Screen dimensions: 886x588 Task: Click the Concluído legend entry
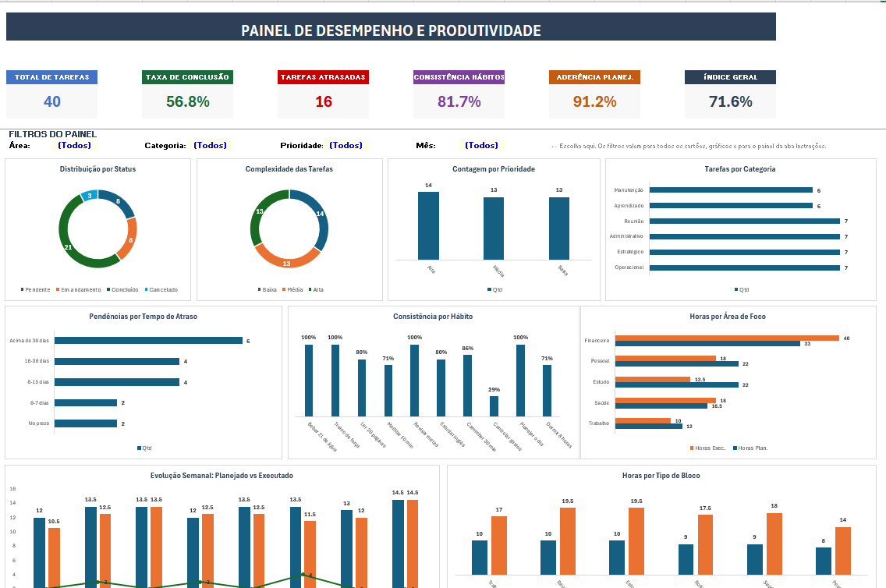[x=122, y=290]
